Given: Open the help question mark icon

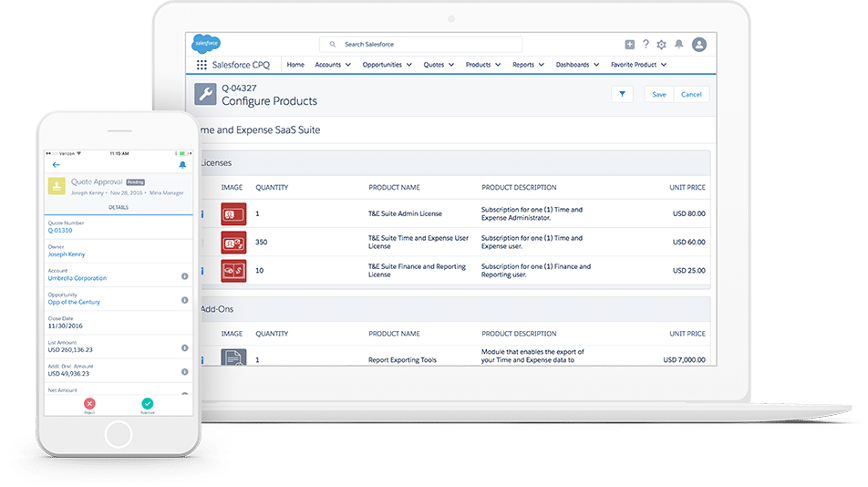Looking at the screenshot, I should pos(646,45).
